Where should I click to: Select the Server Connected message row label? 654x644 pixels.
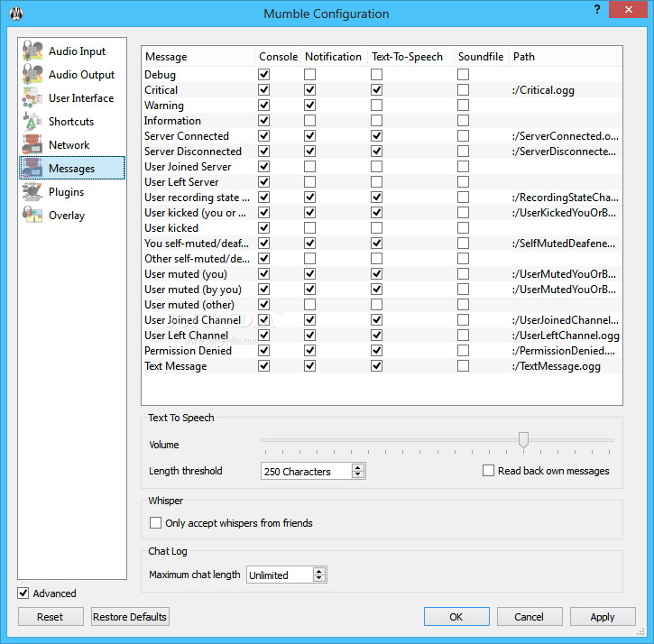point(187,136)
